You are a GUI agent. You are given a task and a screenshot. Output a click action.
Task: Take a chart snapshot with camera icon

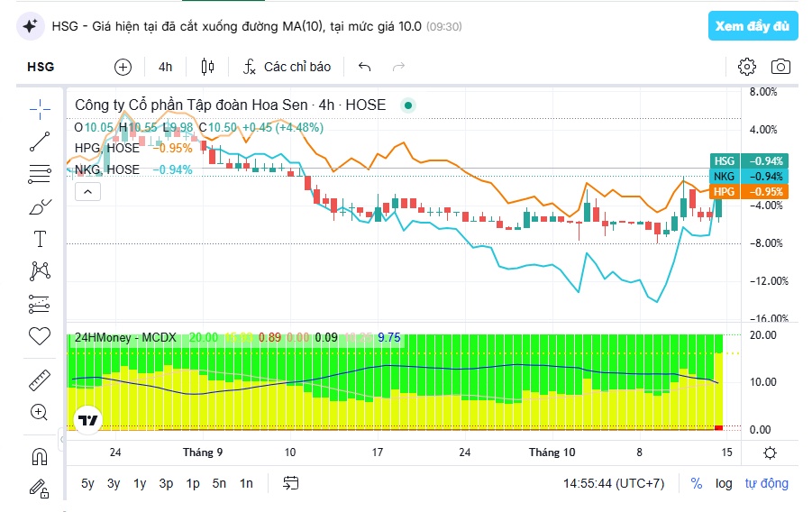780,67
